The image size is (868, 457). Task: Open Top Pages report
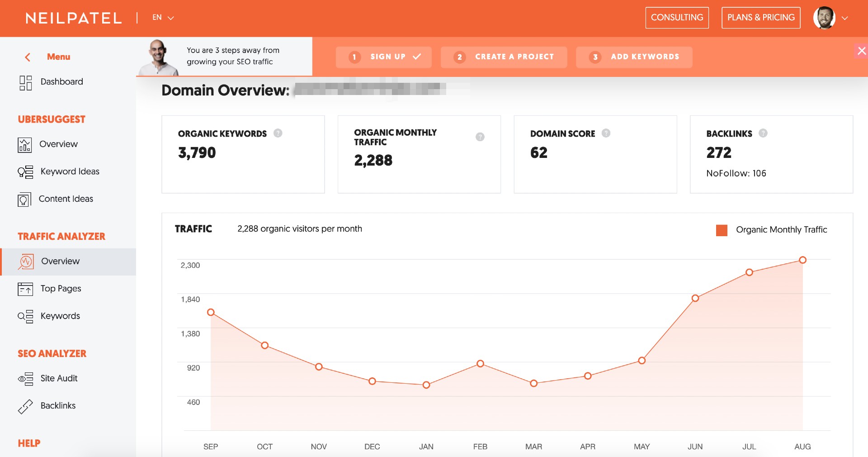click(61, 289)
